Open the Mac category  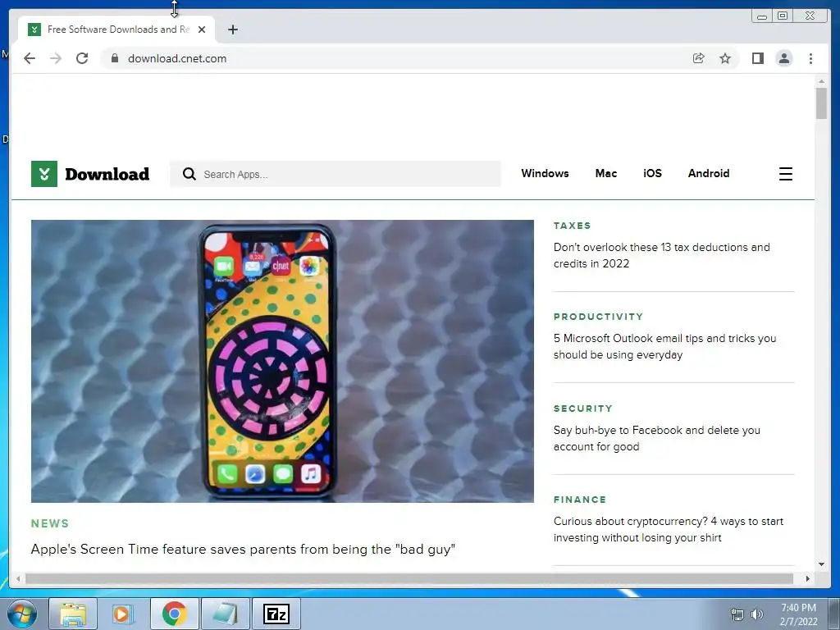(x=606, y=173)
